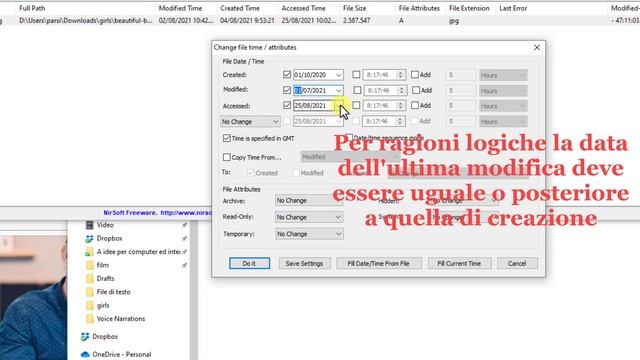Screen dimensions: 640x360
Task: Click pin icon beside film folder
Action: point(184,265)
